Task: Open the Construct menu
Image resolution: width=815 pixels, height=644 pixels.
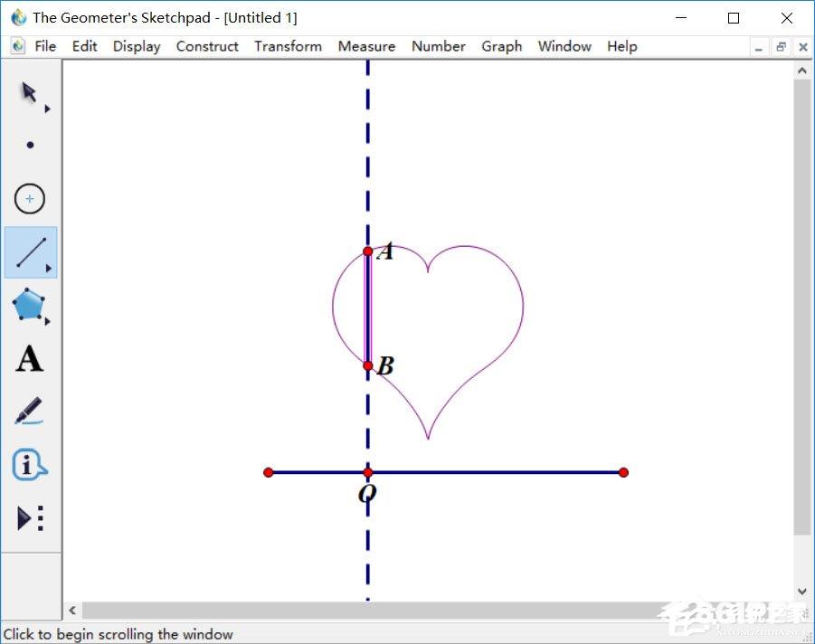Action: click(207, 46)
